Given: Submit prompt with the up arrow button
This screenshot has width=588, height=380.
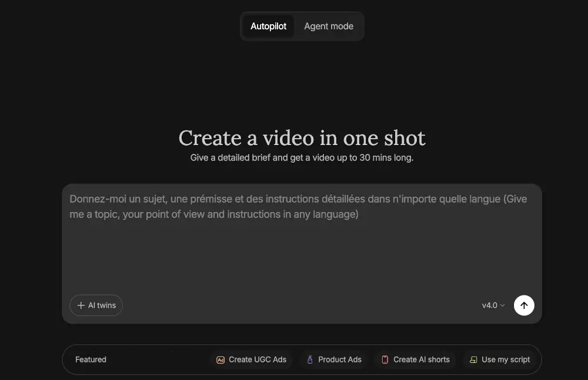Looking at the screenshot, I should click(524, 305).
